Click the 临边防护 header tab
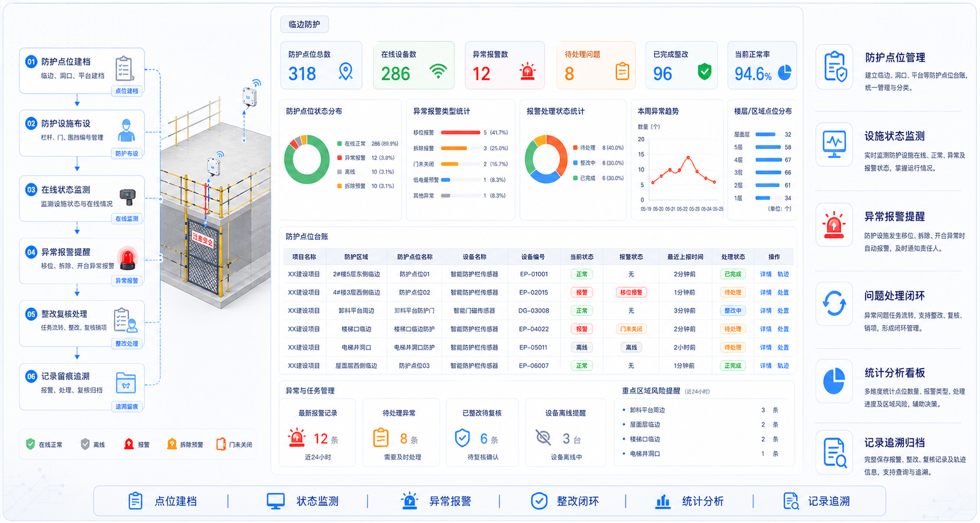 tap(304, 25)
